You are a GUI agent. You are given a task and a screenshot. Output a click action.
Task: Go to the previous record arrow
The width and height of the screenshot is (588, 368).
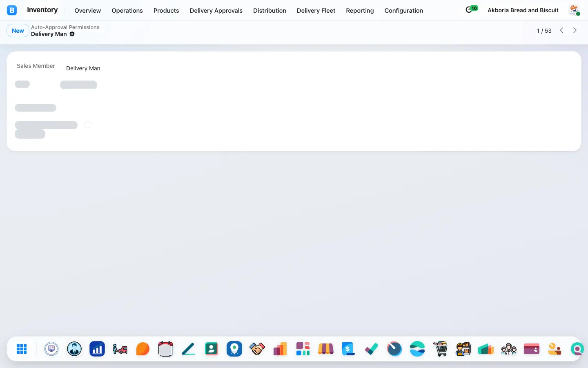561,30
